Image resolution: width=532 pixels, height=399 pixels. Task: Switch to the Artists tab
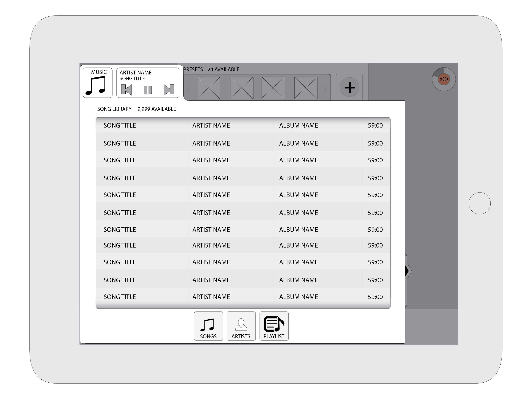241,326
